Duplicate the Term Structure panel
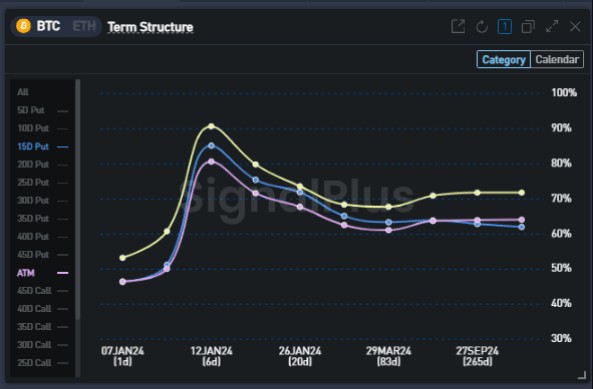 pyautogui.click(x=528, y=26)
